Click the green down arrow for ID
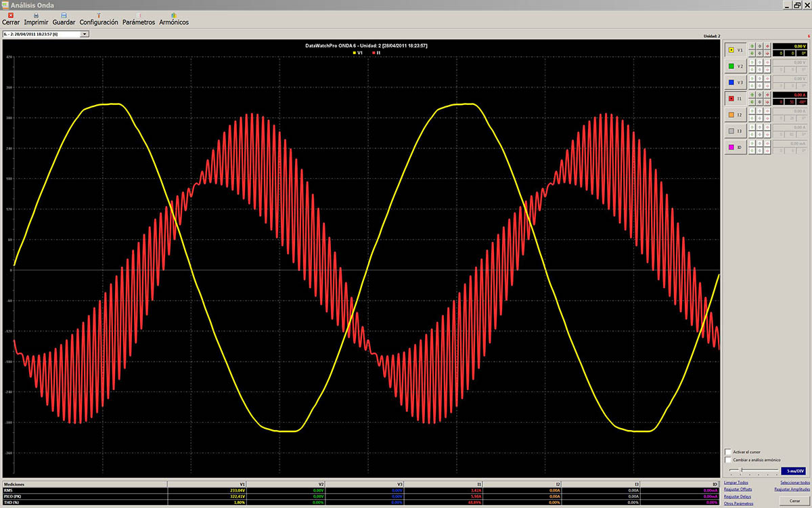The height and width of the screenshot is (508, 812). (752, 151)
